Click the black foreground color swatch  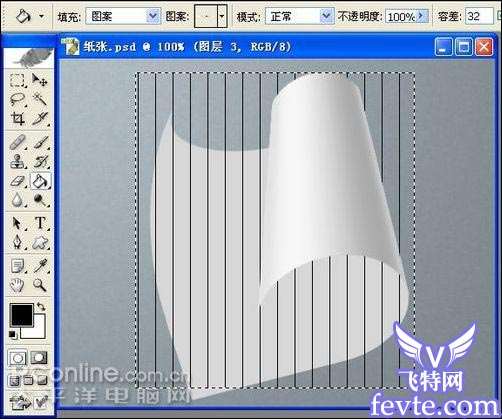point(22,314)
